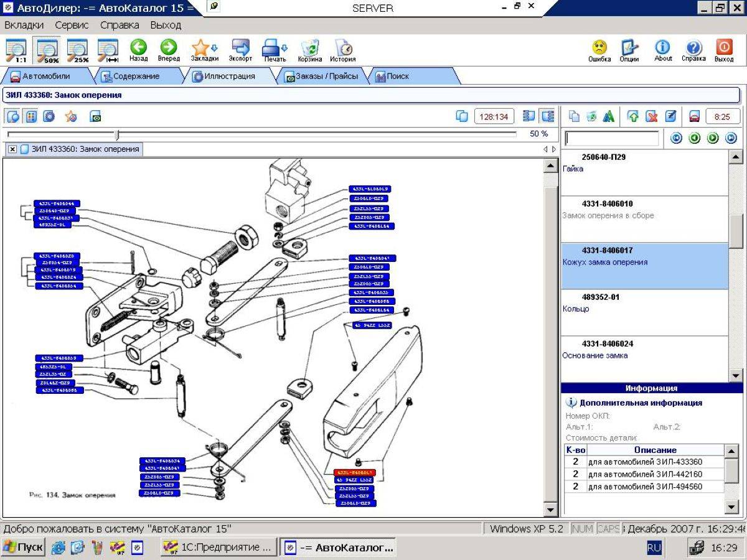Set illustration zoom to 50%
This screenshot has height=560, width=747.
[x=47, y=50]
